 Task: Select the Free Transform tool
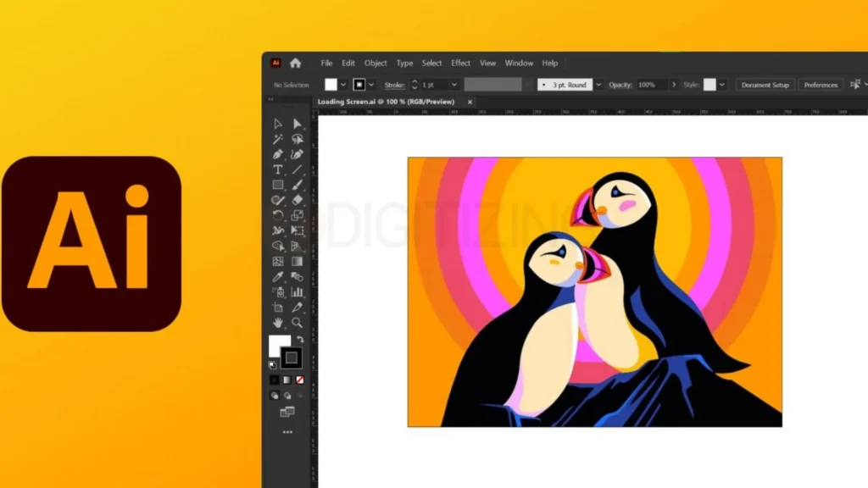coord(298,230)
